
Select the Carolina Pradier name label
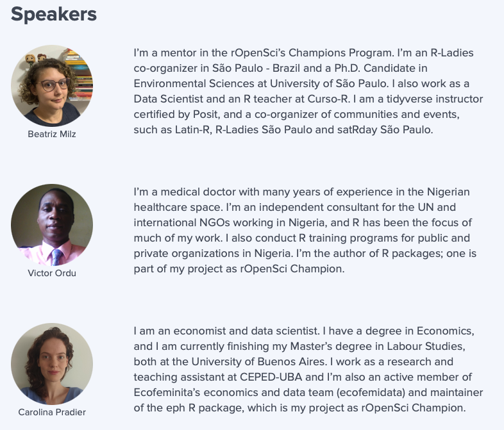pos(52,412)
